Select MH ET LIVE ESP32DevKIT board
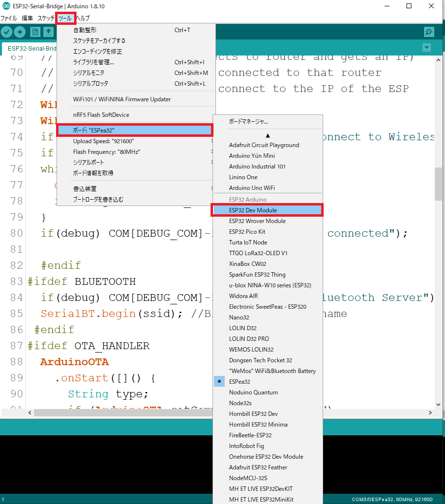Image resolution: width=445 pixels, height=504 pixels. pos(268,488)
